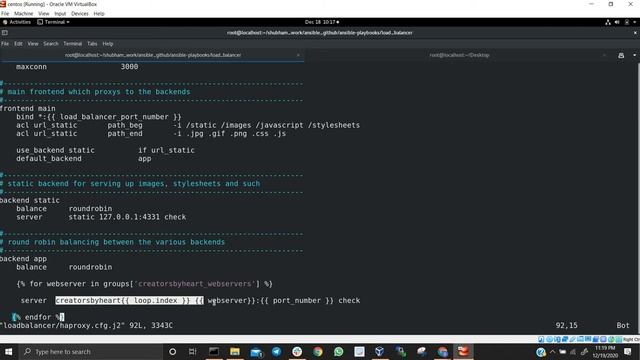Click the 'backend static' line
The height and width of the screenshot is (360, 640).
click(30, 200)
